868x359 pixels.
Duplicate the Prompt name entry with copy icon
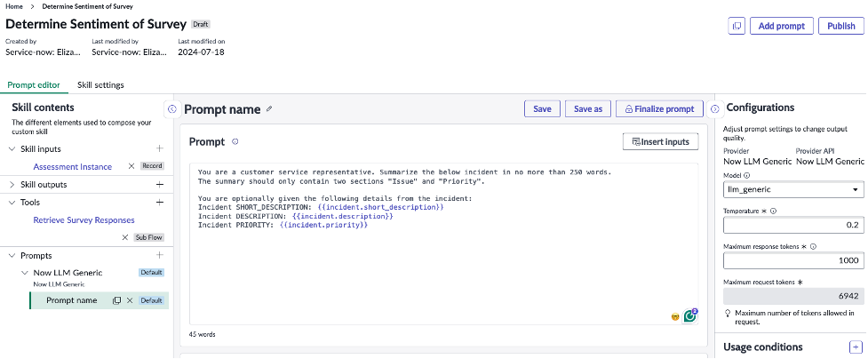pyautogui.click(x=116, y=300)
